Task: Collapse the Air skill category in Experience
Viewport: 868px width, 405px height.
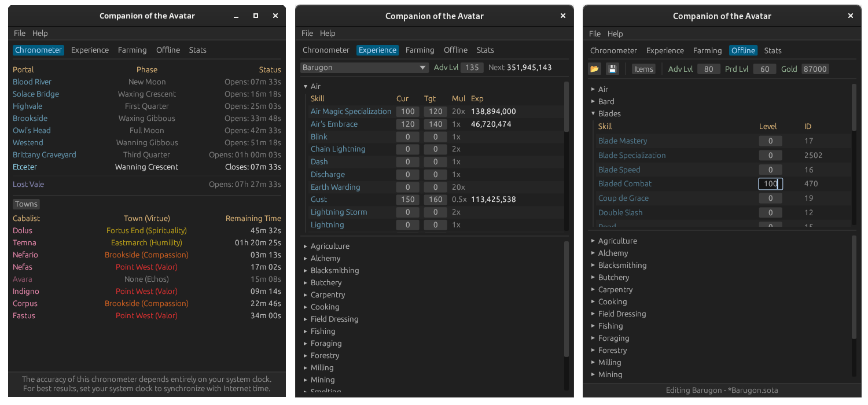Action: 306,87
